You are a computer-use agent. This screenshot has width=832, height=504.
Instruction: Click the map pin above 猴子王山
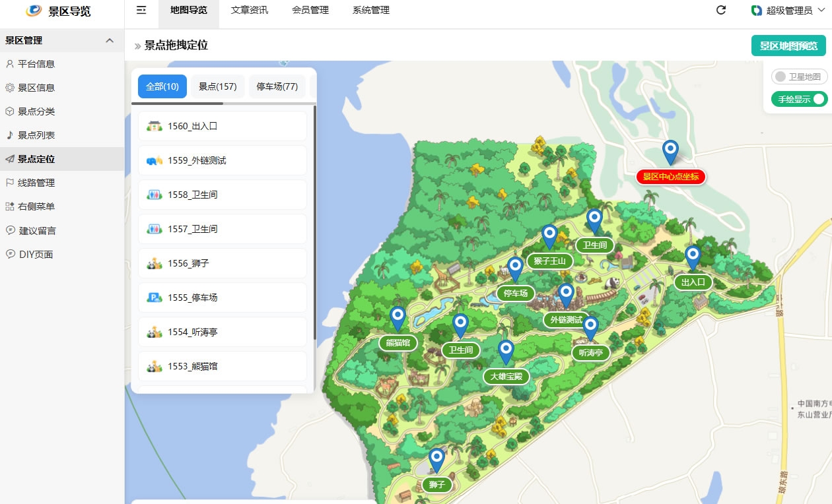[x=549, y=237]
